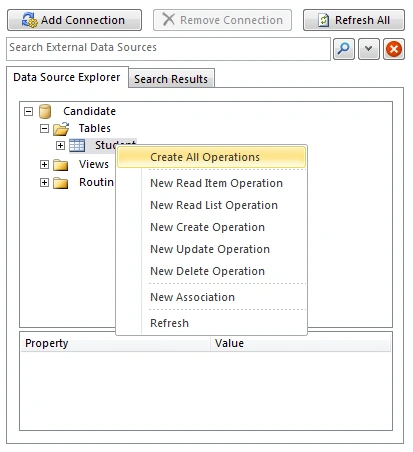
Task: Click the Views folder icon
Action: coord(61,165)
